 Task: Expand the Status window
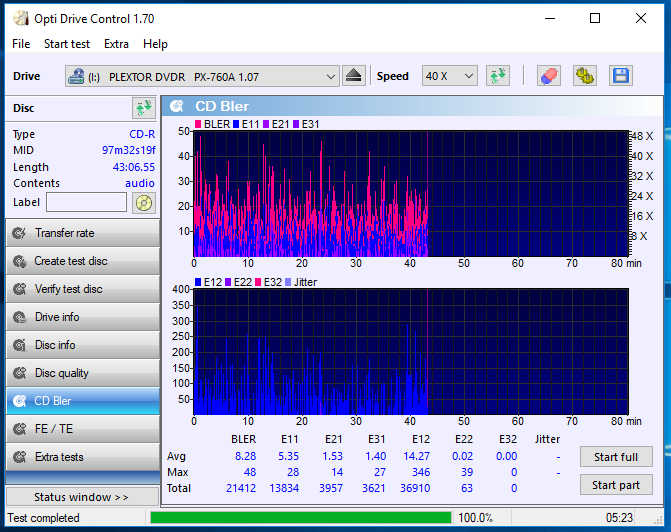83,497
